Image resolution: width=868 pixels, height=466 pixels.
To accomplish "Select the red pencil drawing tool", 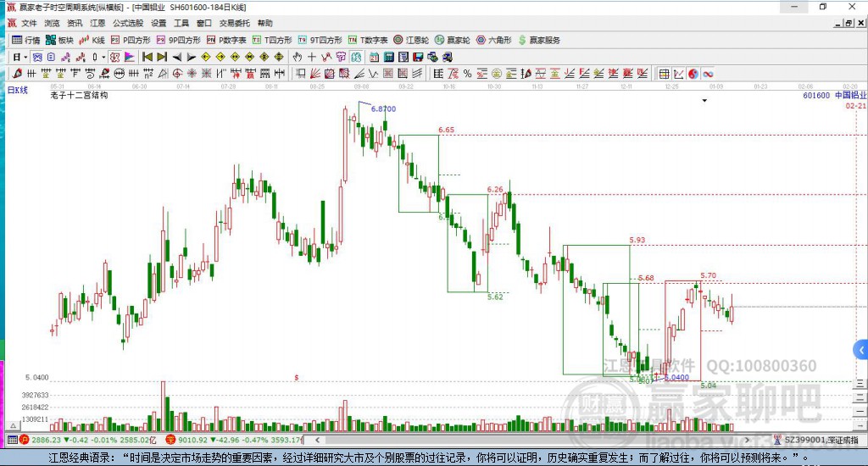I will [17, 74].
